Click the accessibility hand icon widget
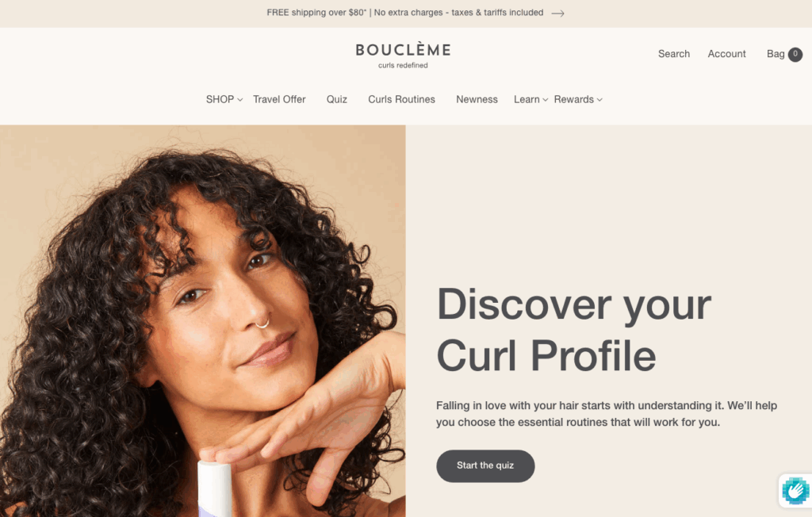Viewport: 812px width, 517px height. tap(795, 490)
